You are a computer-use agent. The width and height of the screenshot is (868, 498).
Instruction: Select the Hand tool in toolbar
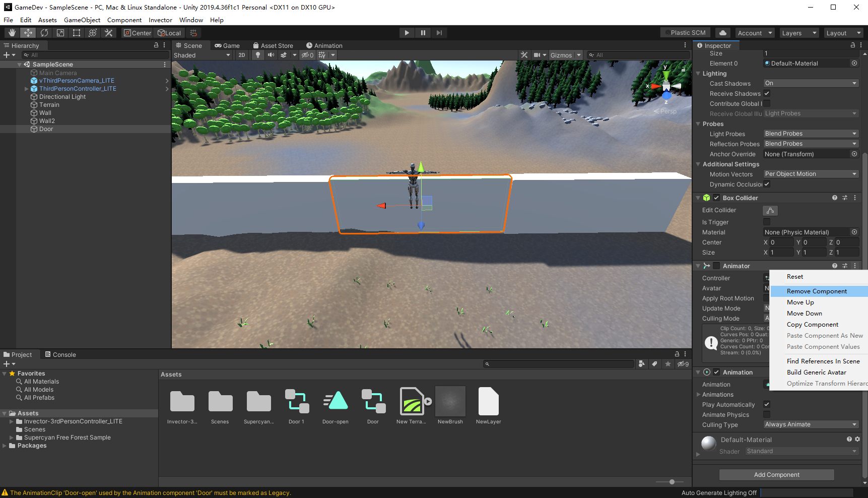coord(12,33)
